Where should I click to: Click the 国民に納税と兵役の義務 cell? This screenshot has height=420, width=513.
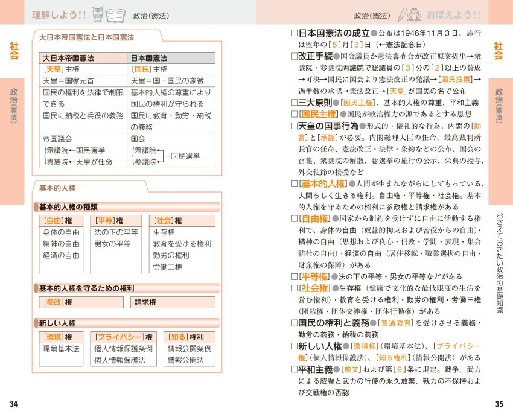pyautogui.click(x=83, y=121)
